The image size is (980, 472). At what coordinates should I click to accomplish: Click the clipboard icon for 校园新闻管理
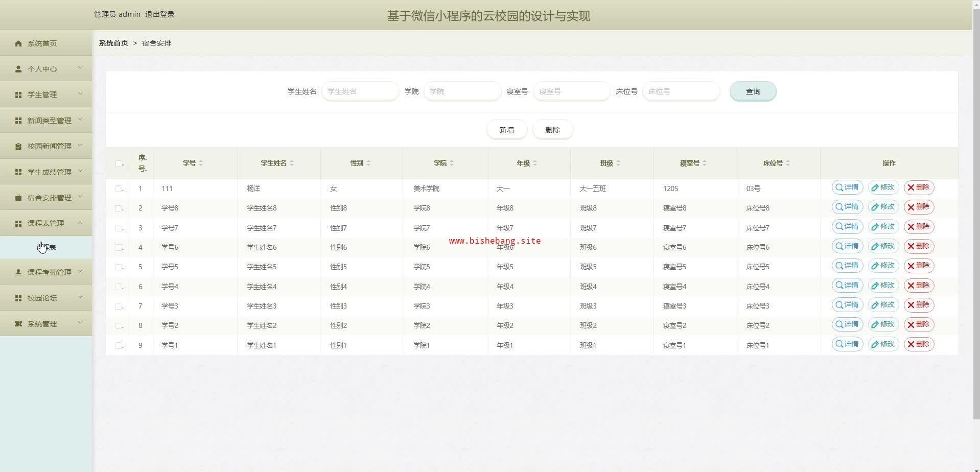[x=18, y=146]
